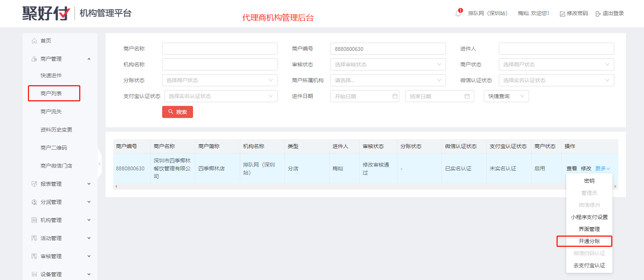
Task: Click the notification bell icon
Action: [458, 14]
